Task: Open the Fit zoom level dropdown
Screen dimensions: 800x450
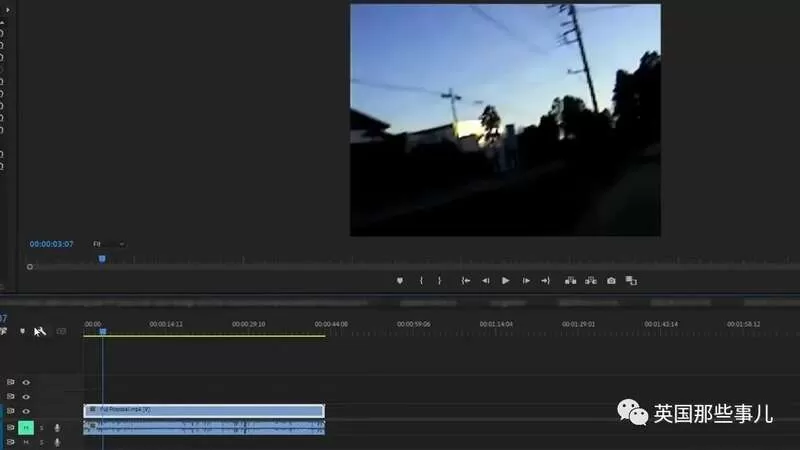Action: click(x=109, y=244)
